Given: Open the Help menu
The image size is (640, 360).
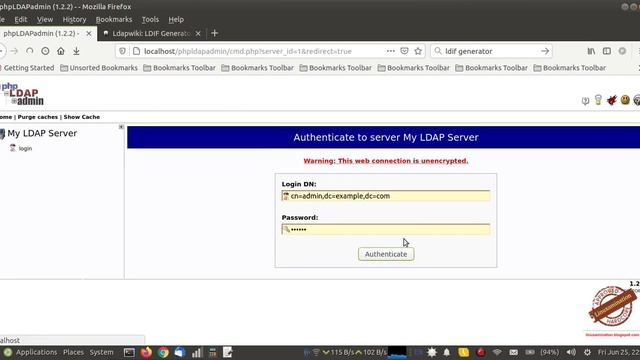Looking at the screenshot, I should (x=176, y=19).
